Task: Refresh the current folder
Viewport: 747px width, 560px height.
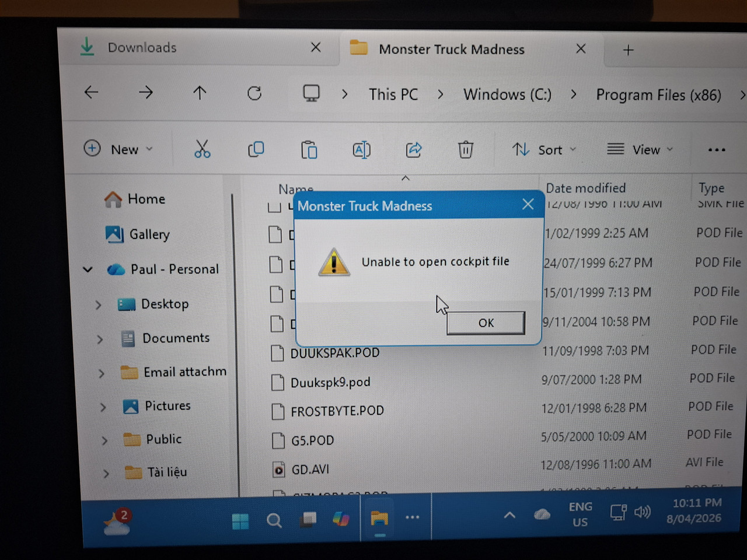Action: point(254,93)
